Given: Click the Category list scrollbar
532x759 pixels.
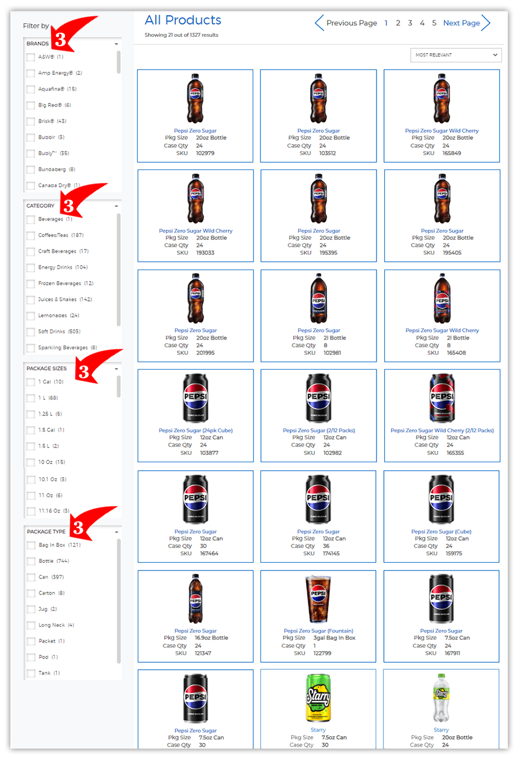Looking at the screenshot, I should coord(118,270).
